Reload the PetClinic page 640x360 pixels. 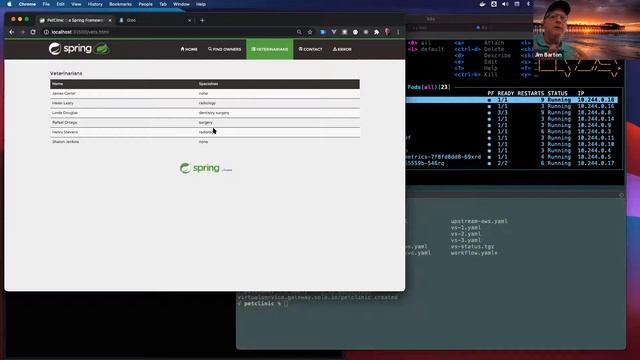33,32
